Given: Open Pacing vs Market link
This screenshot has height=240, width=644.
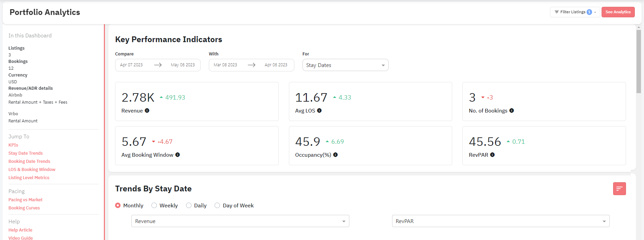Looking at the screenshot, I should [x=25, y=200].
